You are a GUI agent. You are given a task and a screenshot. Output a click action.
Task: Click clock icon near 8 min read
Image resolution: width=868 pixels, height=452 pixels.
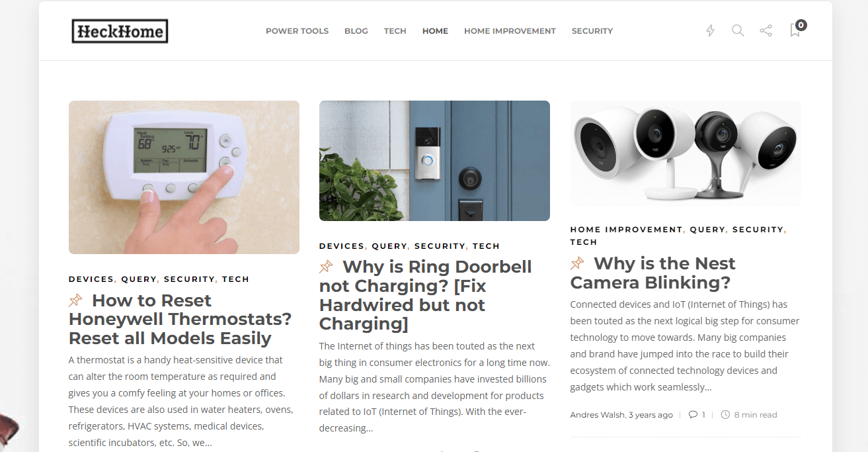pyautogui.click(x=725, y=415)
